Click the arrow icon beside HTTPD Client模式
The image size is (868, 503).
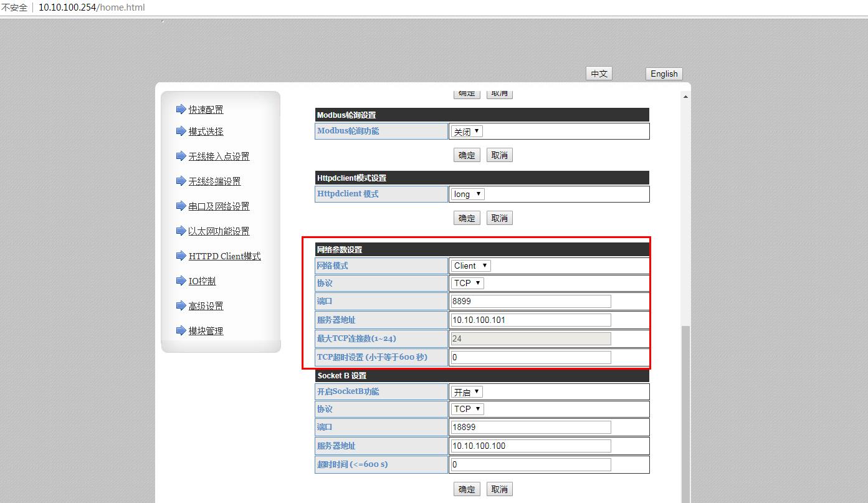(181, 256)
